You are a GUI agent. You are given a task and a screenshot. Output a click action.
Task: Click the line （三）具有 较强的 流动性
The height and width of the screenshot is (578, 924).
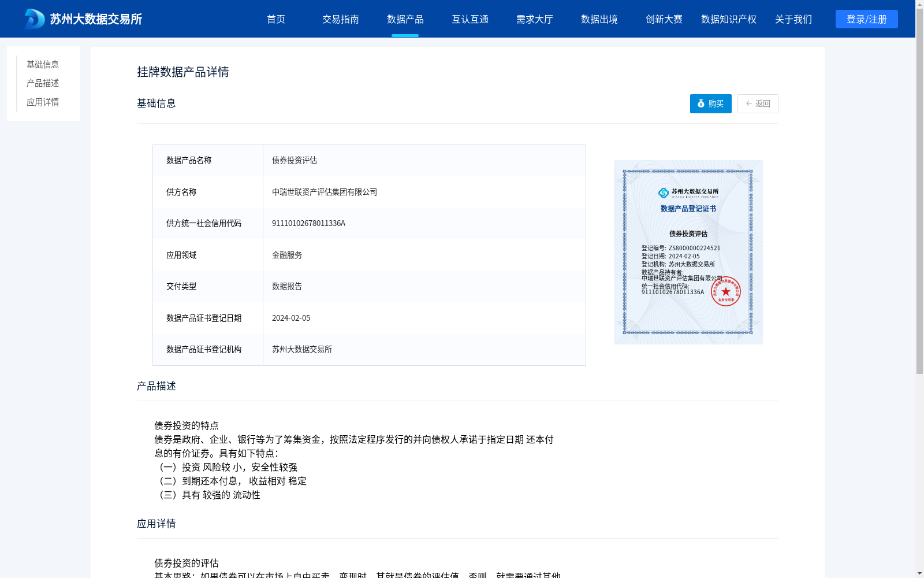208,495
